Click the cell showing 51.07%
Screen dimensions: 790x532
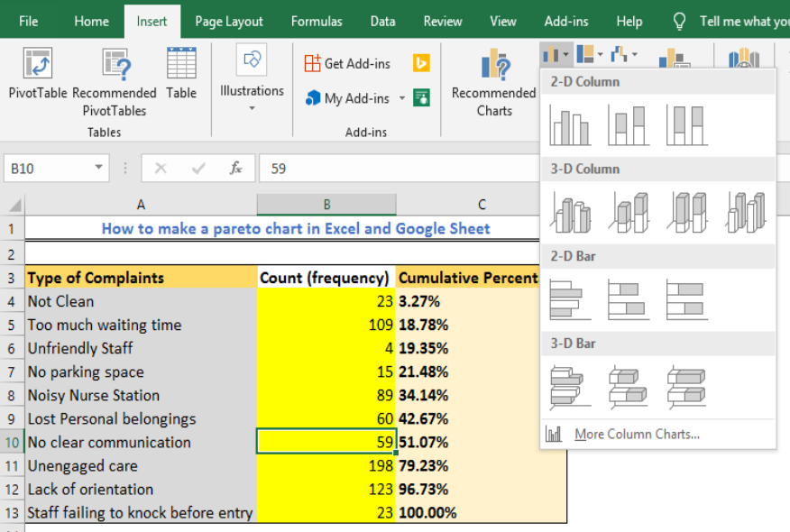482,442
